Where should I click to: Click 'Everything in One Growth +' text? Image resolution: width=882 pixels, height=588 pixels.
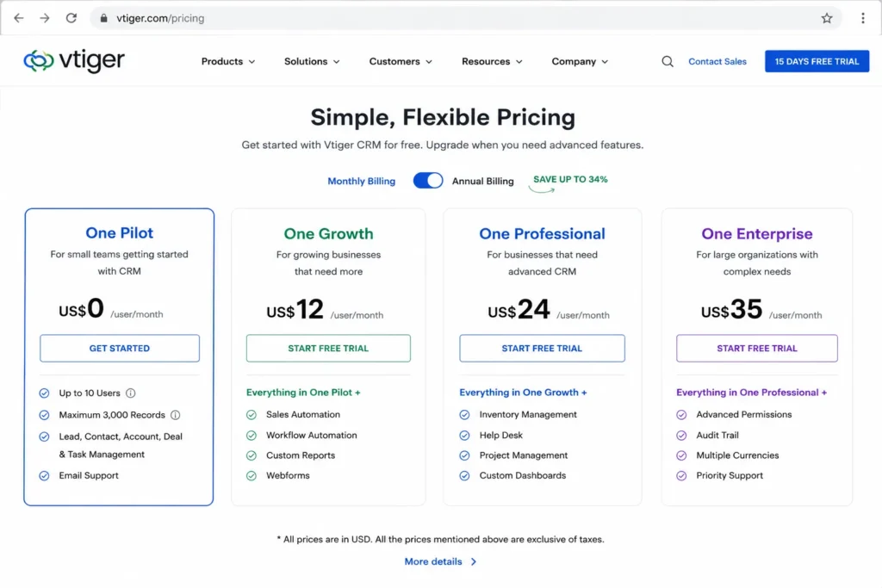click(523, 393)
